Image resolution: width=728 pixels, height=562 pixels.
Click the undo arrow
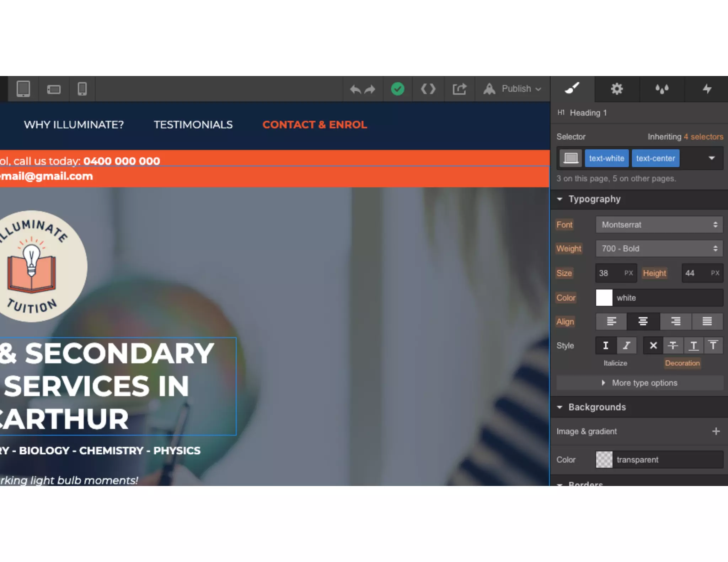point(355,89)
